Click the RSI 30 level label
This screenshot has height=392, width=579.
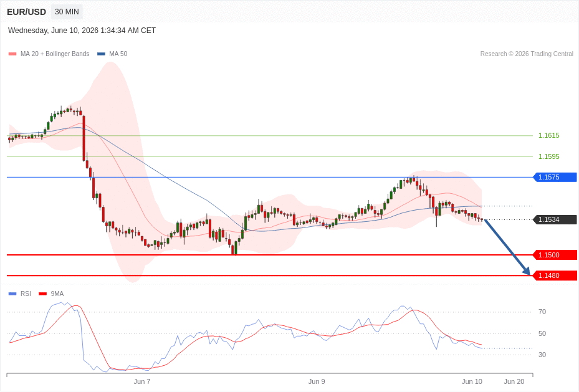(x=542, y=355)
